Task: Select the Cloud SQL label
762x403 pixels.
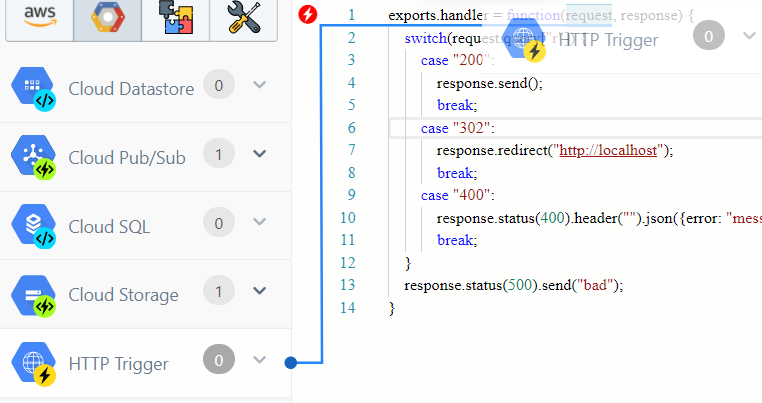Action: point(109,227)
